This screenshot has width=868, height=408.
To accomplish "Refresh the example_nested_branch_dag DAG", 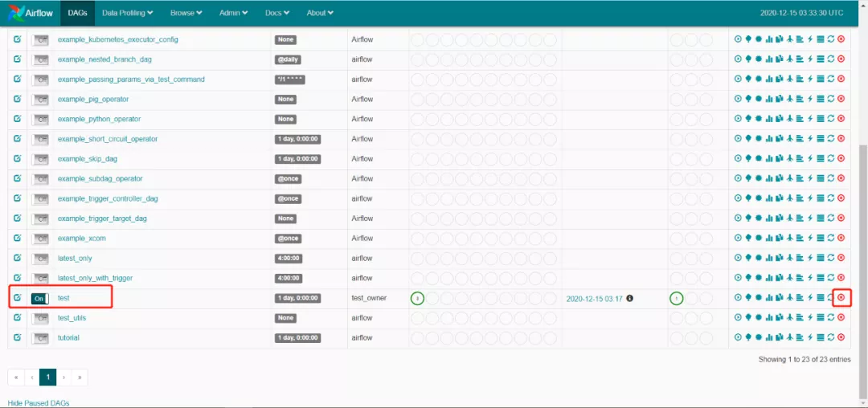I will (x=831, y=59).
